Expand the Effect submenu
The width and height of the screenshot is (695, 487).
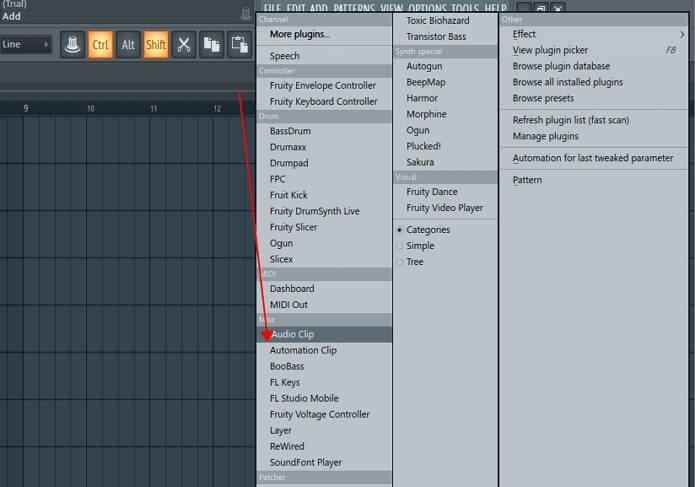[594, 34]
